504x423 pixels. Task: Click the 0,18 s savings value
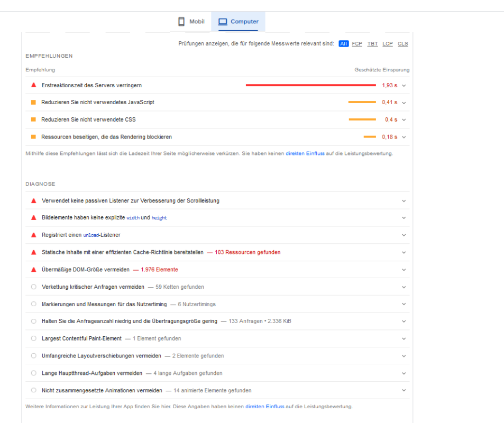point(390,137)
